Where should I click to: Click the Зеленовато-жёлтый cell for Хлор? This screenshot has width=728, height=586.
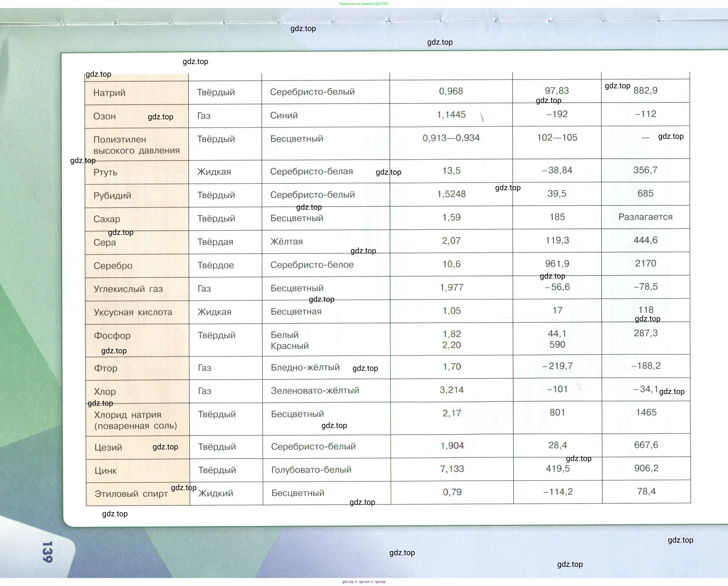click(x=315, y=391)
